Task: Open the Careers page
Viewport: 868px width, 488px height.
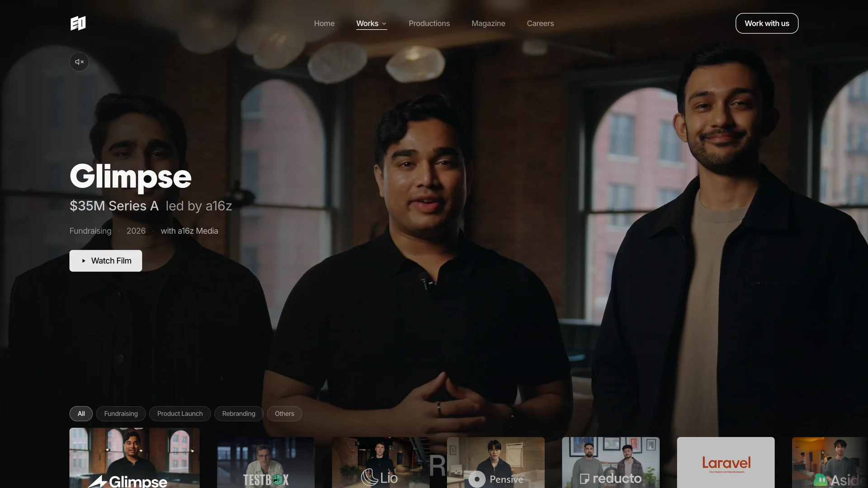Action: click(540, 23)
